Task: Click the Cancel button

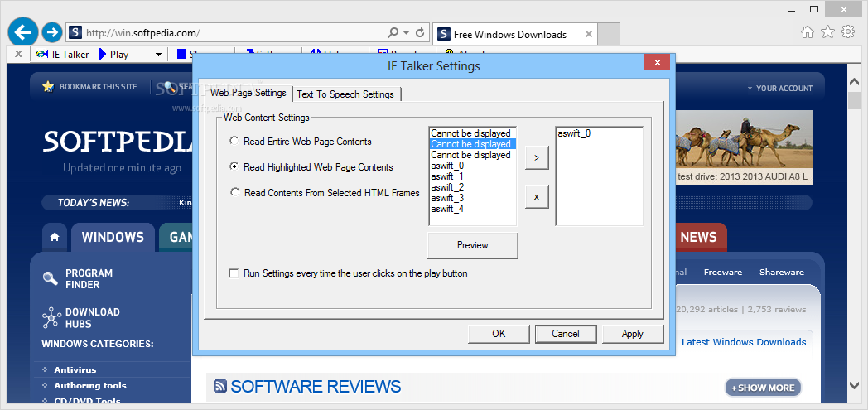Action: coord(566,334)
